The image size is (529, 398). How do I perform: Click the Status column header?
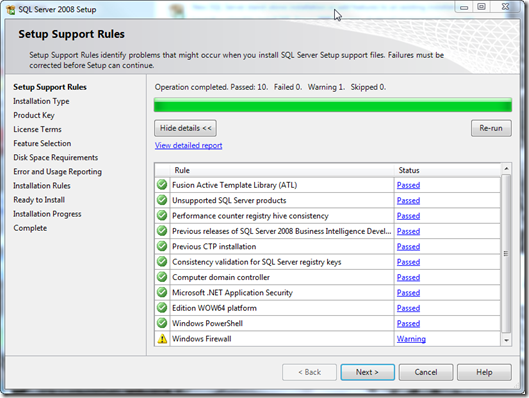(x=447, y=170)
